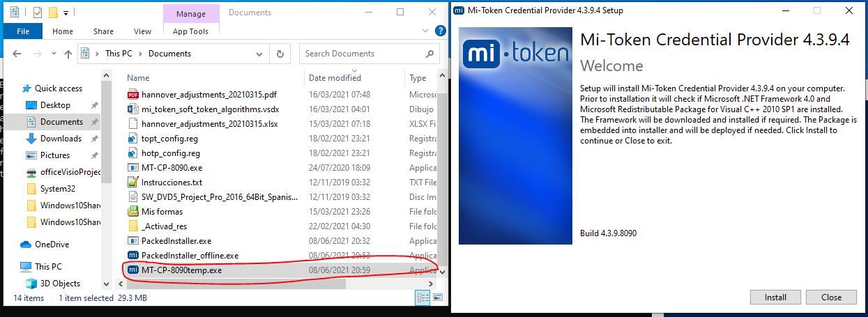Open the App Tools ribbon tab

click(190, 31)
